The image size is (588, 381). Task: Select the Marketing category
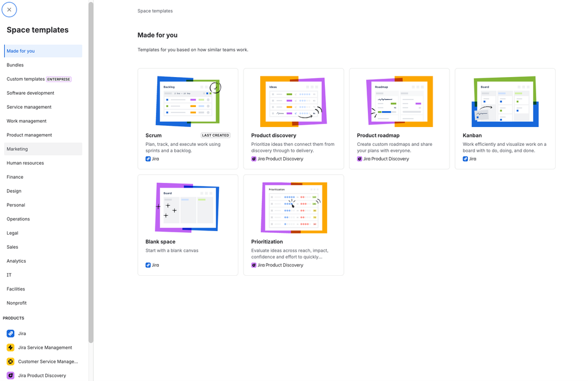point(43,149)
